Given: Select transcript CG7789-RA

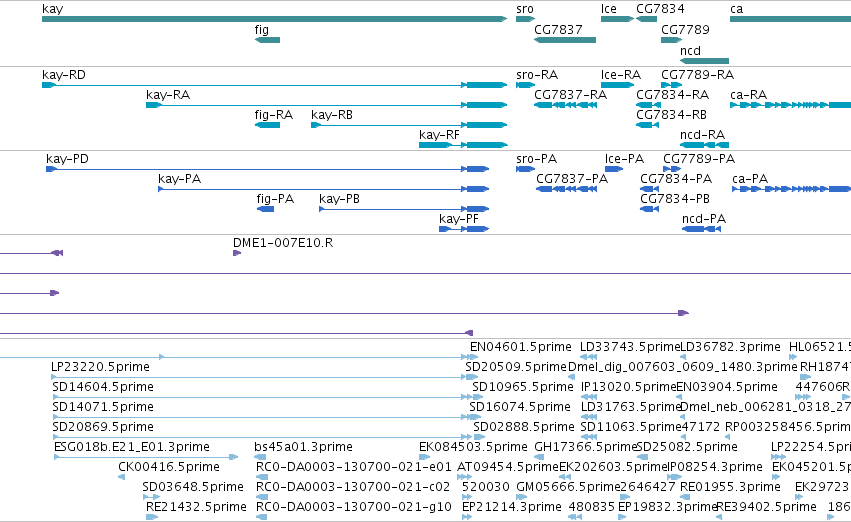Looking at the screenshot, I should point(671,85).
